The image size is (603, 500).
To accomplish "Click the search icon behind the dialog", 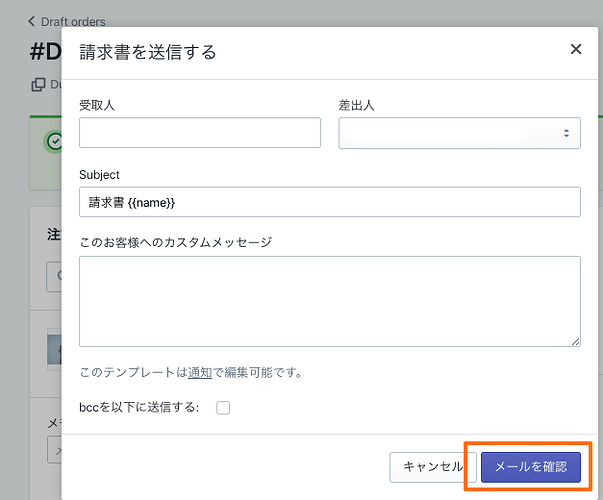I will (56, 276).
